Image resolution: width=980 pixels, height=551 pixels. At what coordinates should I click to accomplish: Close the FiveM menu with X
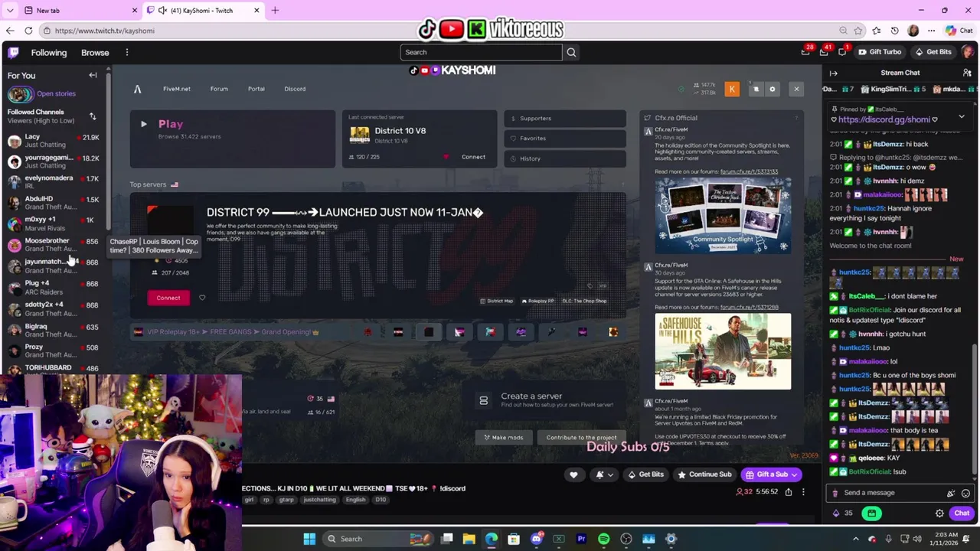tap(796, 90)
